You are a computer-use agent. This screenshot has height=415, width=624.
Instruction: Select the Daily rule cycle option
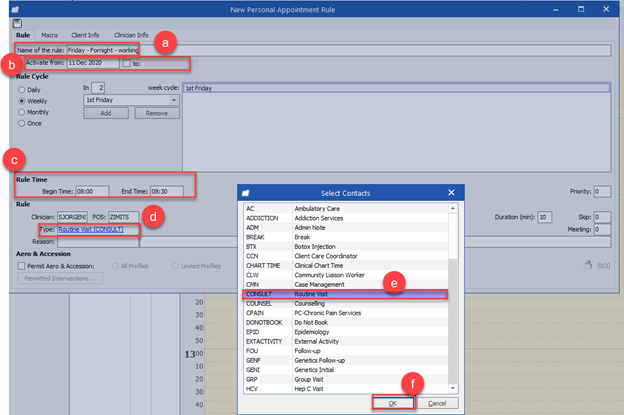(29, 90)
